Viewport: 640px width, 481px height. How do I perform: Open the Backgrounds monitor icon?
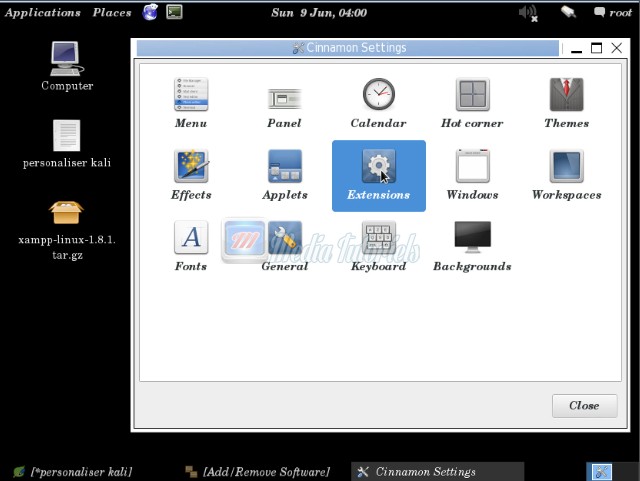tap(473, 237)
